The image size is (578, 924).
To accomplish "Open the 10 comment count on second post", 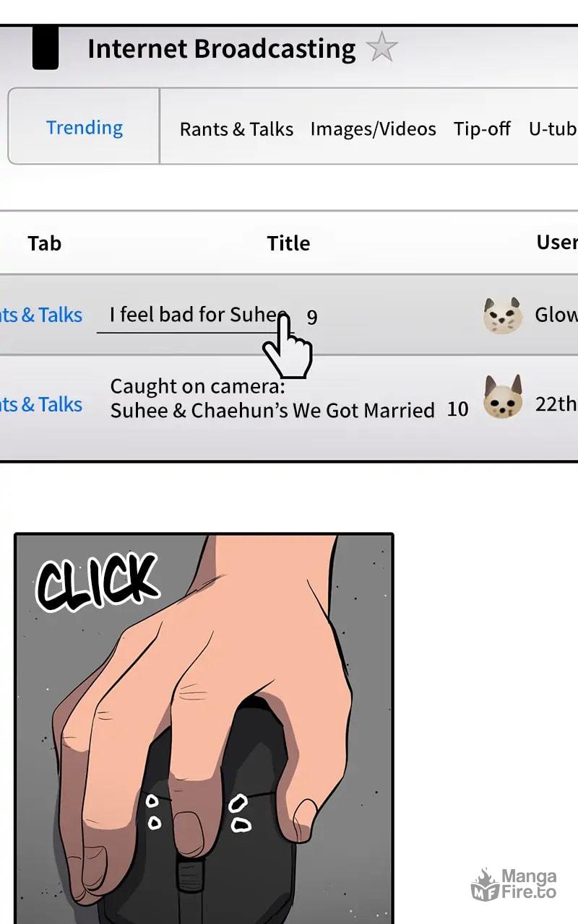I will tap(457, 409).
